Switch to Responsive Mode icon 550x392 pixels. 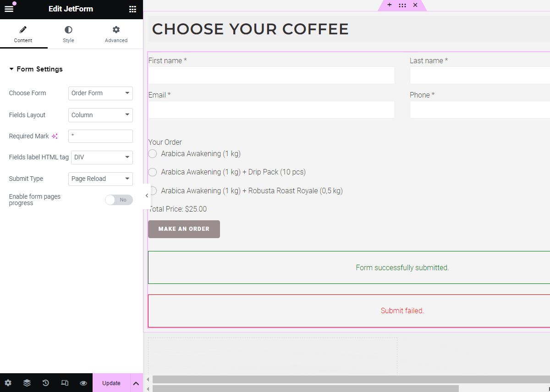pos(64,383)
